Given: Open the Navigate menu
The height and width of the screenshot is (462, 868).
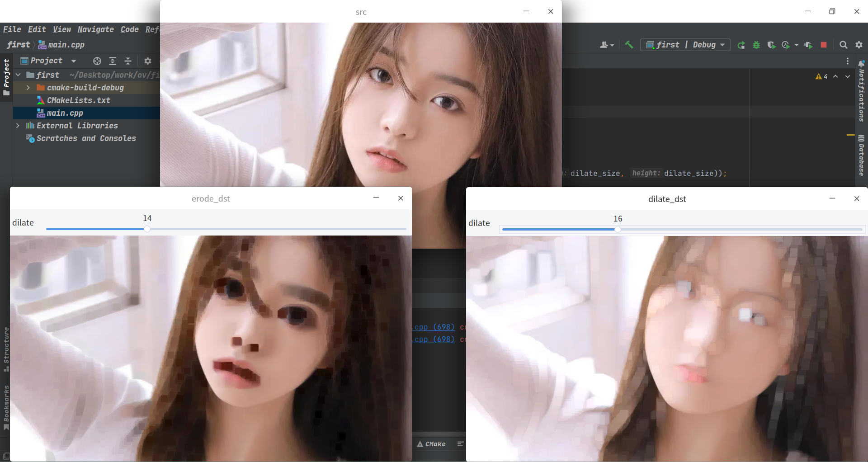Looking at the screenshot, I should click(x=96, y=29).
